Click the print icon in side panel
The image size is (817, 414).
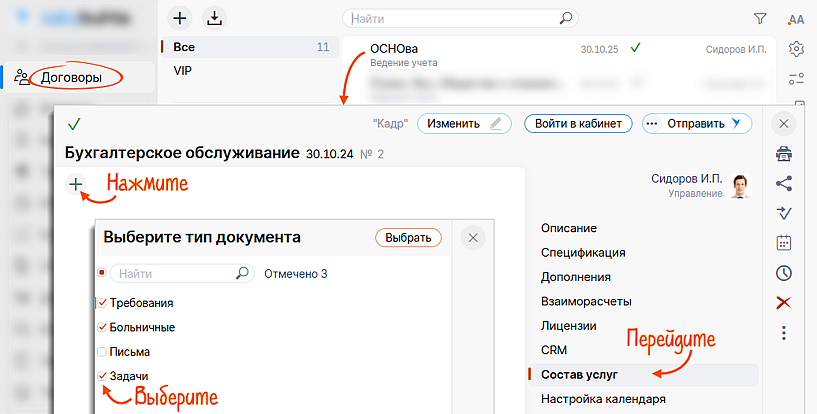pos(785,153)
